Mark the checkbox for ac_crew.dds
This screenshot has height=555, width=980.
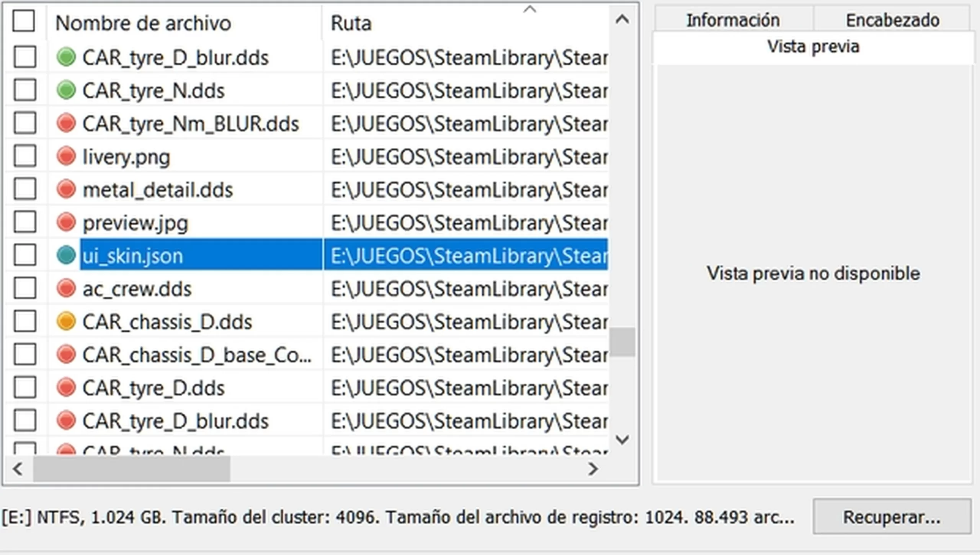tap(25, 288)
